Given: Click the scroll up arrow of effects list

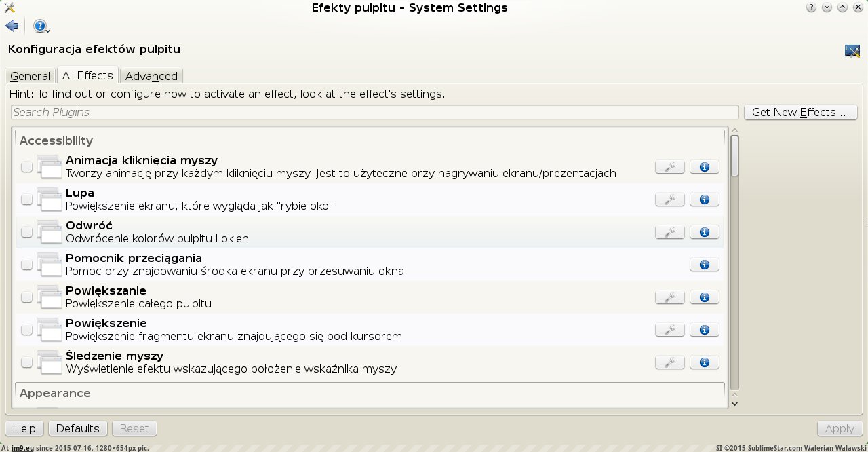Looking at the screenshot, I should [734, 130].
